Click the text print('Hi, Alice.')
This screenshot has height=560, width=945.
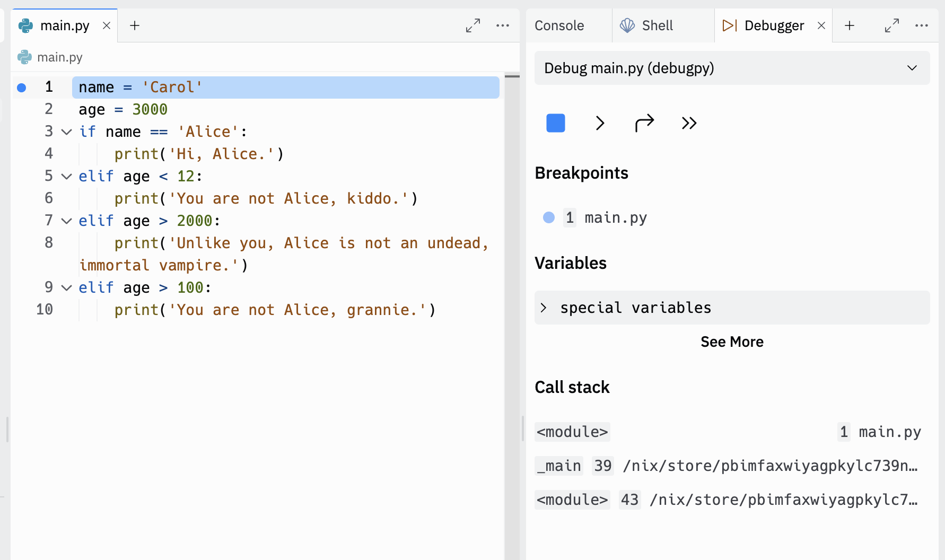pyautogui.click(x=199, y=154)
